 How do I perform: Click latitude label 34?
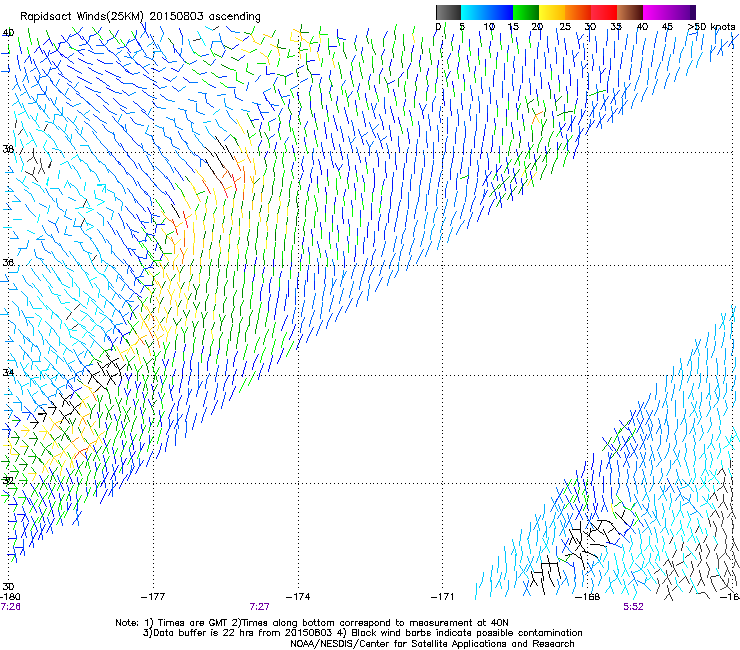click(x=8, y=373)
